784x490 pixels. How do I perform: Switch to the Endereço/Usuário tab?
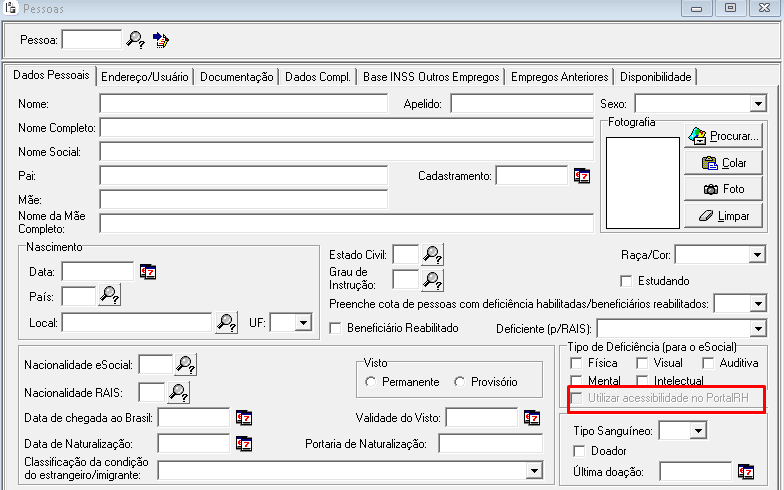(145, 77)
